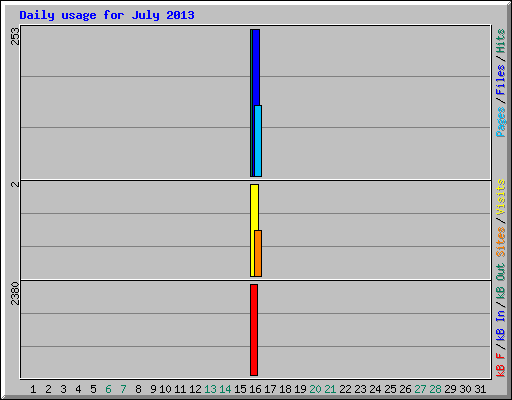Click the dark blue Files bar for day 16

click(x=256, y=67)
